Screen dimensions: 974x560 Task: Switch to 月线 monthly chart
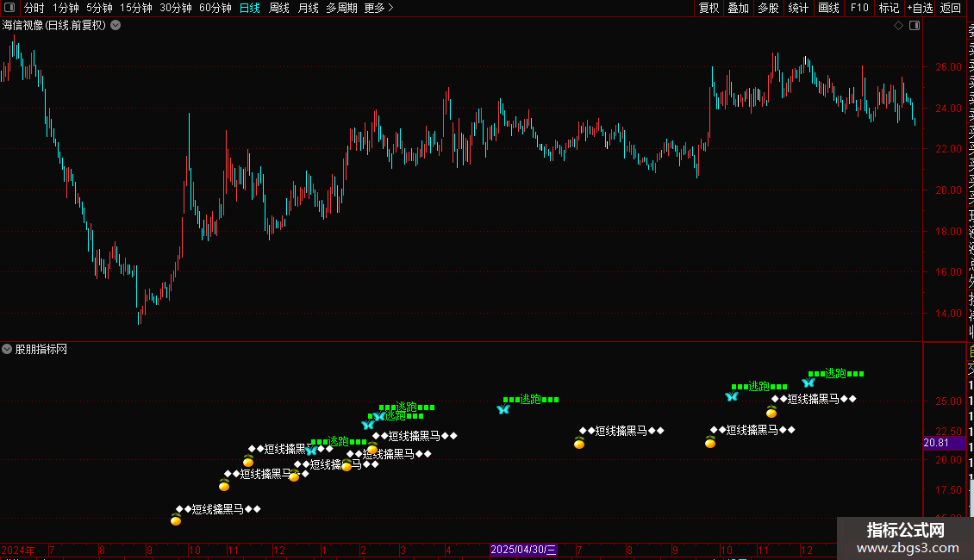tap(308, 8)
